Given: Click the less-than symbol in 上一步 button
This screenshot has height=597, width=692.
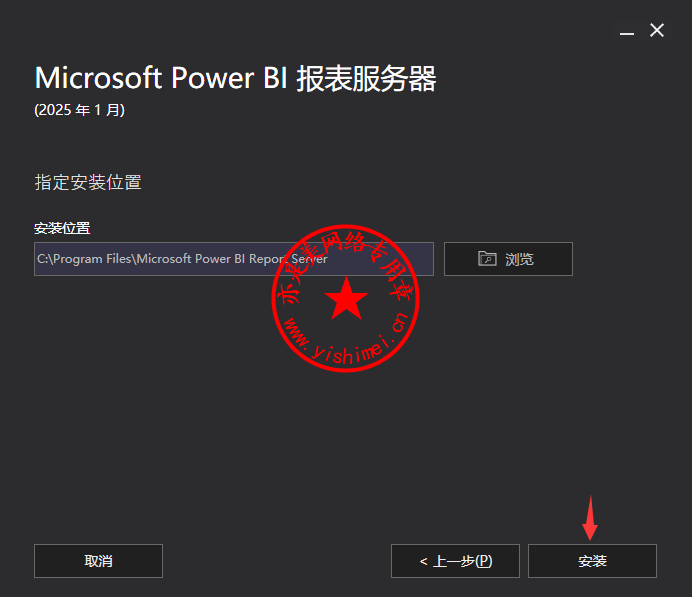Looking at the screenshot, I should 423,561.
